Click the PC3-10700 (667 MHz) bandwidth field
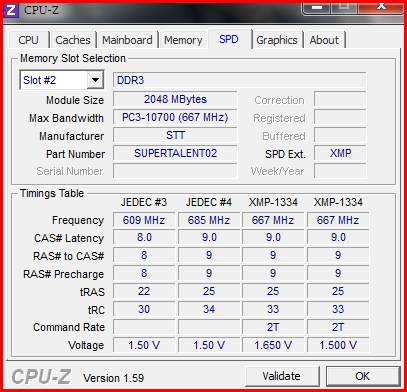The width and height of the screenshot is (407, 392). click(175, 117)
